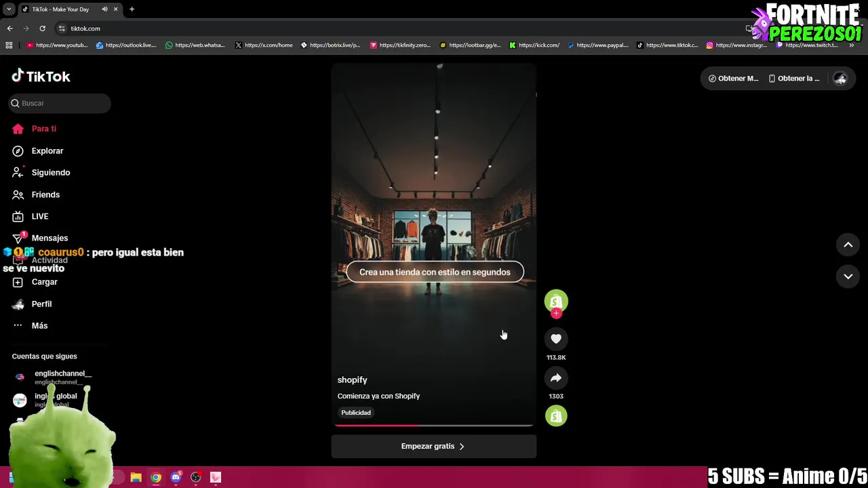Focus the Buscar search field
The width and height of the screenshot is (868, 488).
(60, 103)
